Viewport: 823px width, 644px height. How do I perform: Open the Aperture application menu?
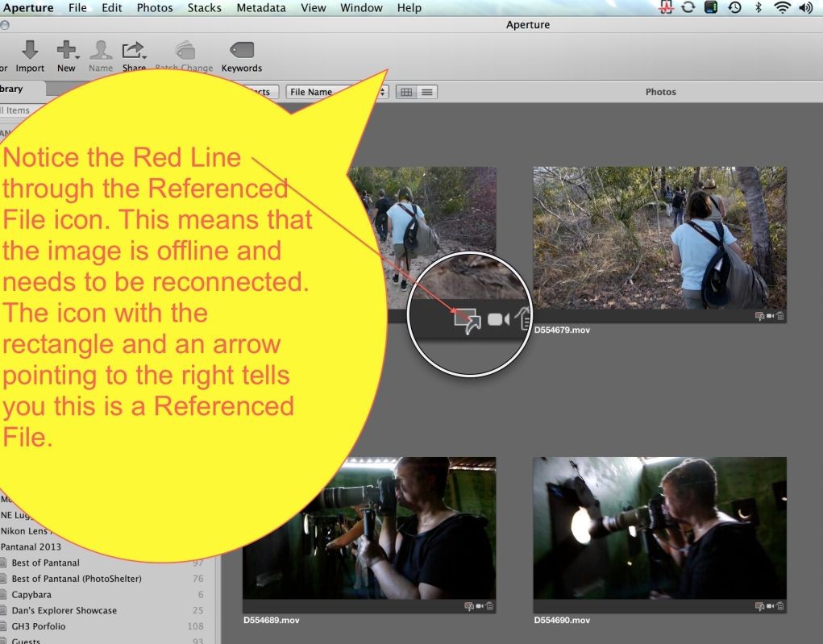[x=28, y=8]
